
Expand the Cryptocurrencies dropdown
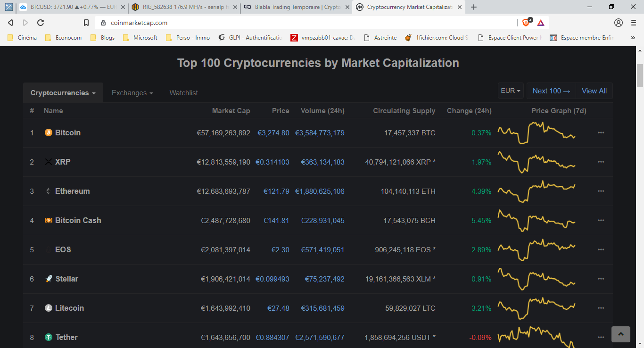click(x=63, y=93)
